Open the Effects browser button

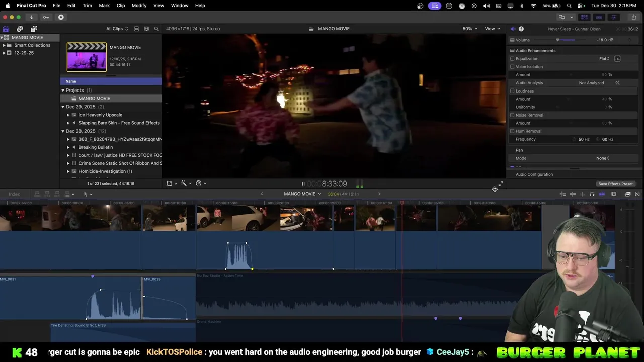click(x=628, y=194)
